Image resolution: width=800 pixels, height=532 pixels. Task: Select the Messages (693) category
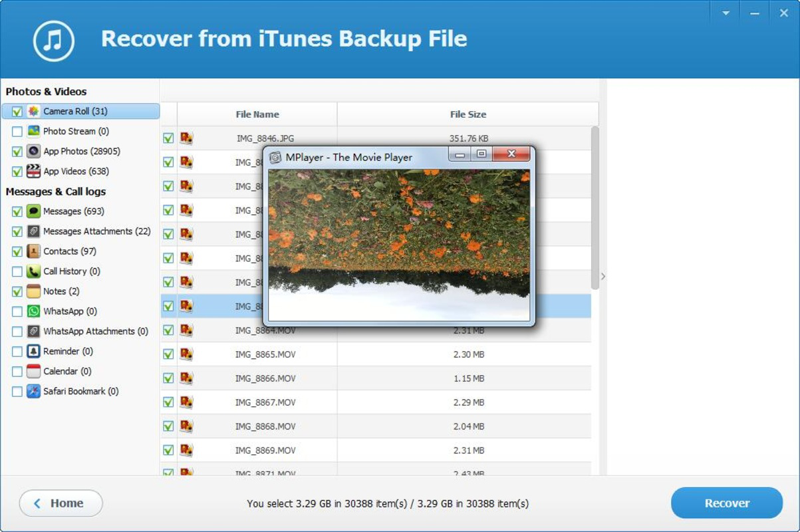(74, 211)
